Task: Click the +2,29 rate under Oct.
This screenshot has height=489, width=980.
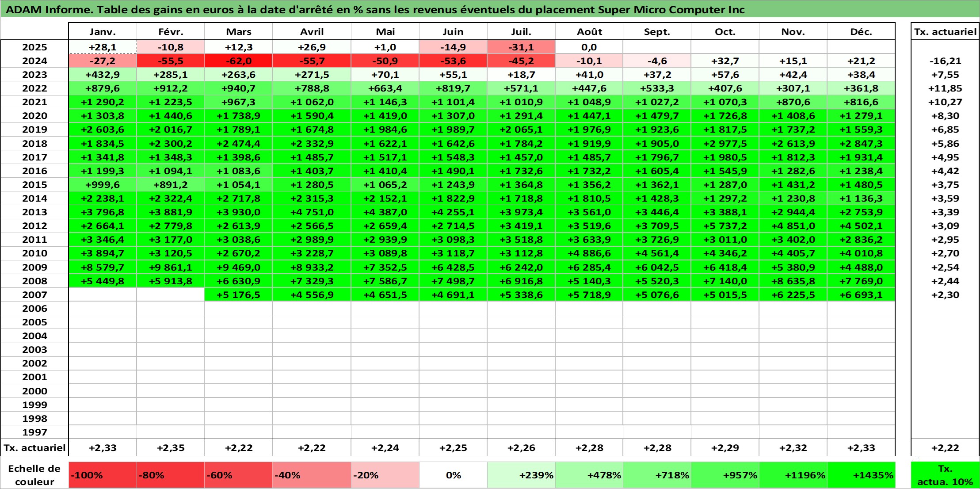Action: (725, 448)
